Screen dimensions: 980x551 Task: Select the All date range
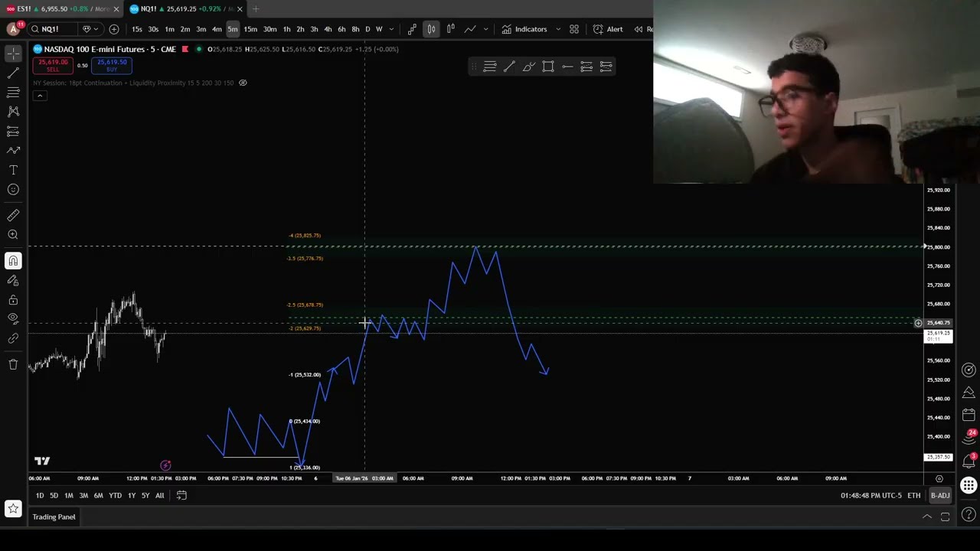click(159, 496)
